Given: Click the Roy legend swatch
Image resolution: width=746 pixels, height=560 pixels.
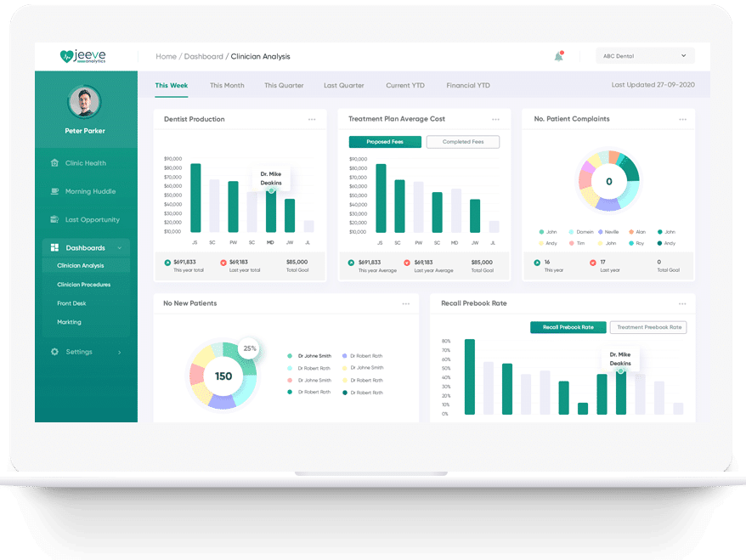Looking at the screenshot, I should pyautogui.click(x=631, y=243).
